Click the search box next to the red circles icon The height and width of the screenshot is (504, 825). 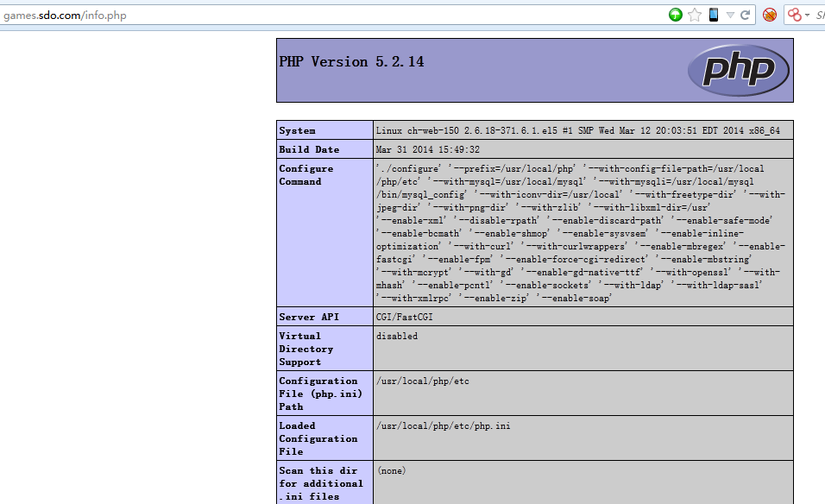[819, 16]
